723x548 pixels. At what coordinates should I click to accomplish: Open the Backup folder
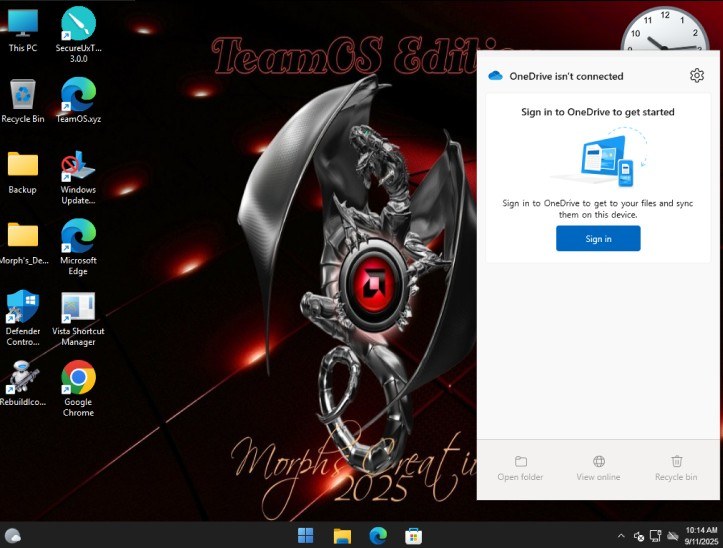pos(22,172)
